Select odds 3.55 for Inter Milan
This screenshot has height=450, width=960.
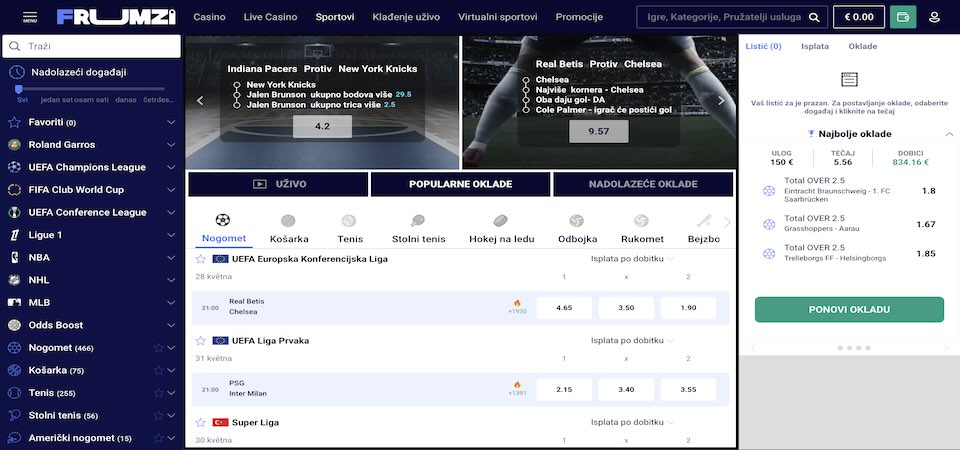(688, 389)
